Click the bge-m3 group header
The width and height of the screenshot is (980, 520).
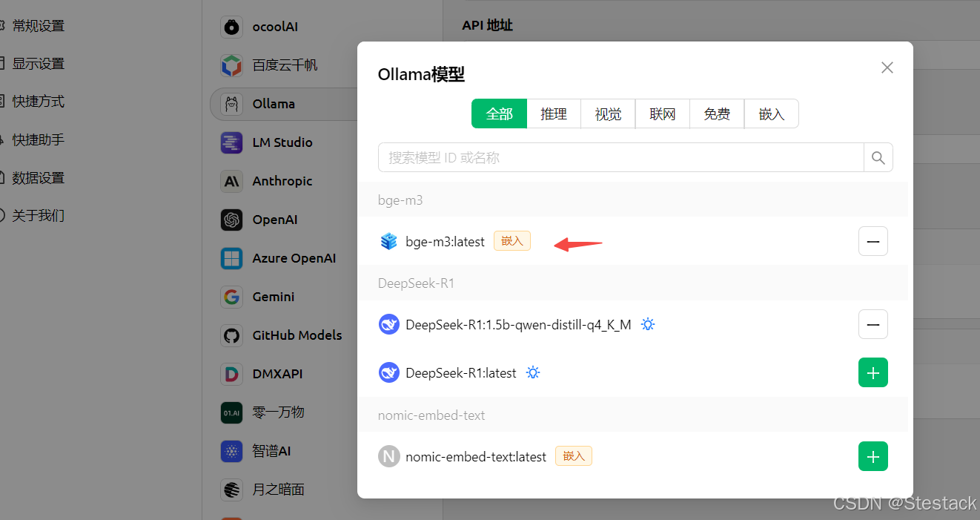coord(632,200)
